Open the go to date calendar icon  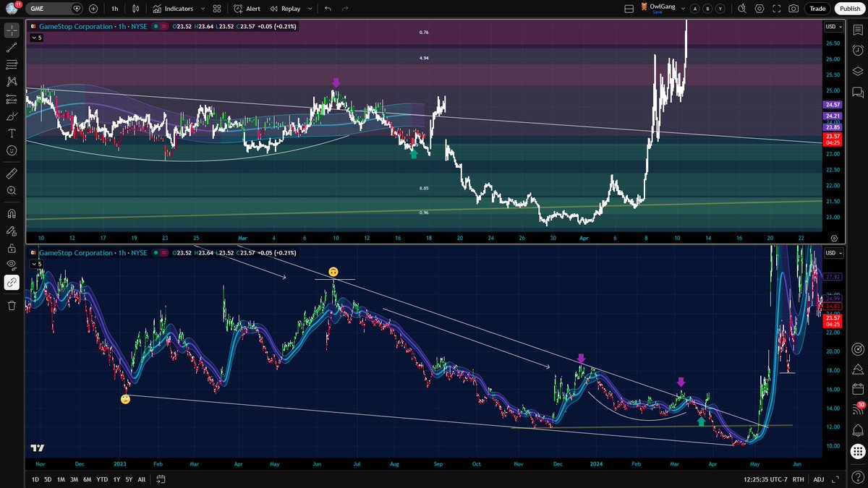(x=161, y=479)
